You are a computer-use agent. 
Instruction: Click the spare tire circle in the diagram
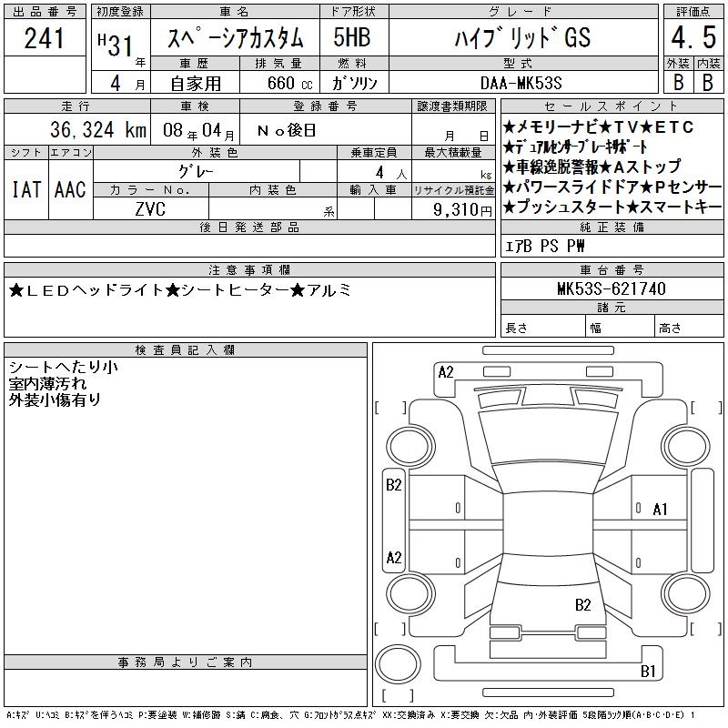click(398, 664)
